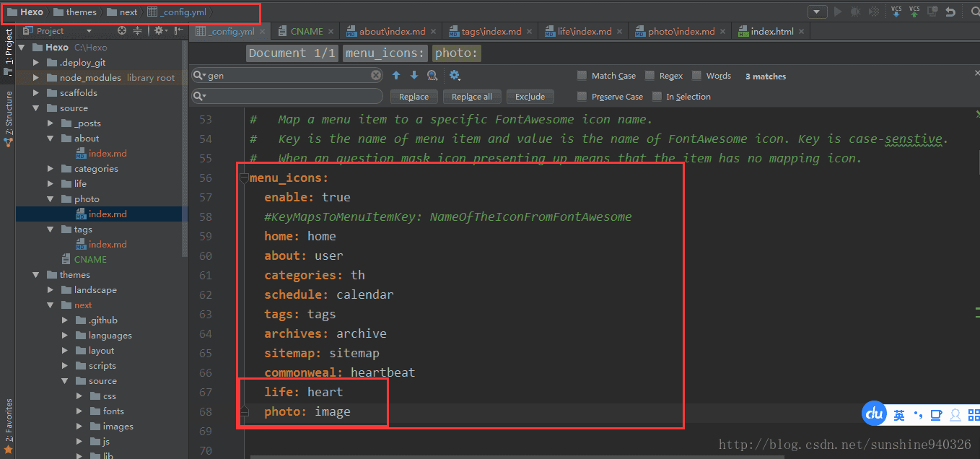Click the Debug bug icon in toolbar
980x459 pixels.
tap(856, 12)
